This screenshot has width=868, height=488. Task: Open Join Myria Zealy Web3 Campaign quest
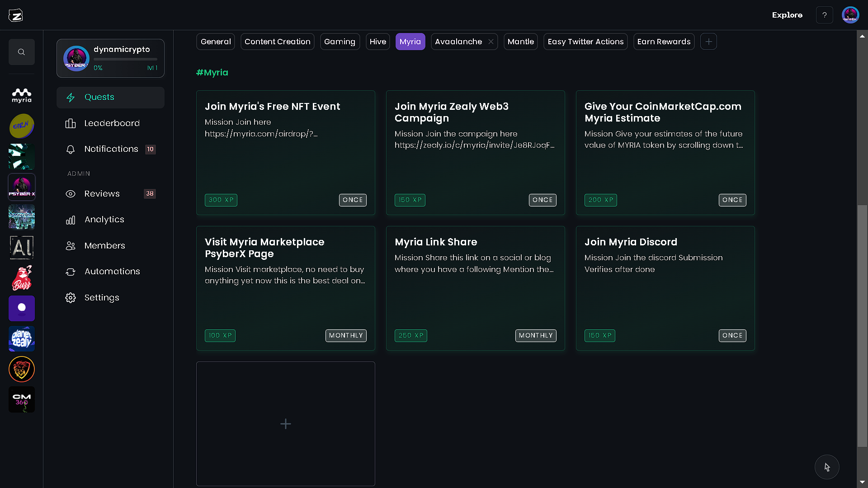coord(476,153)
